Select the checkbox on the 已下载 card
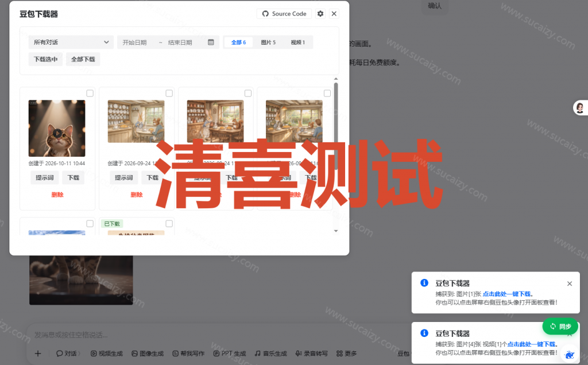Viewport: 588px width, 365px height. coord(169,224)
